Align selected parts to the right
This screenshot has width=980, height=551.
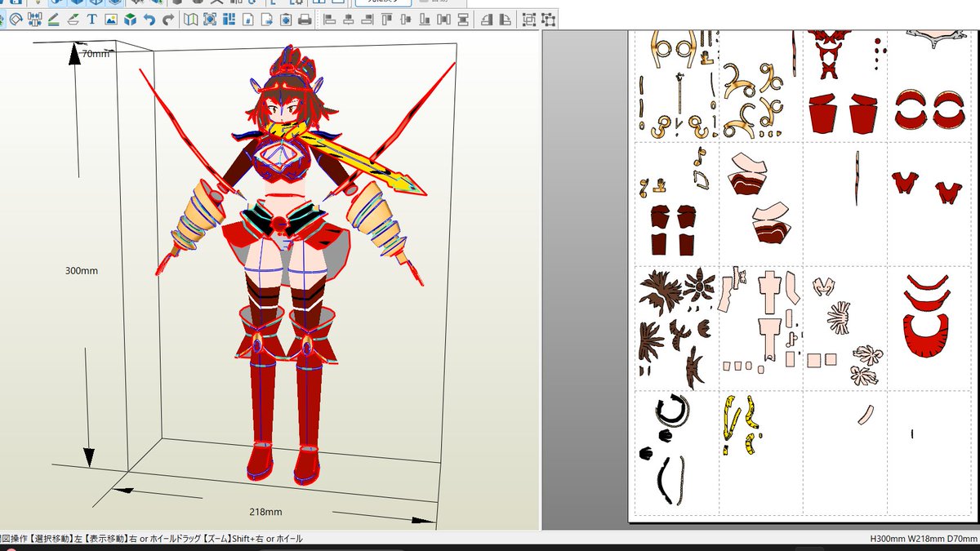[x=367, y=19]
